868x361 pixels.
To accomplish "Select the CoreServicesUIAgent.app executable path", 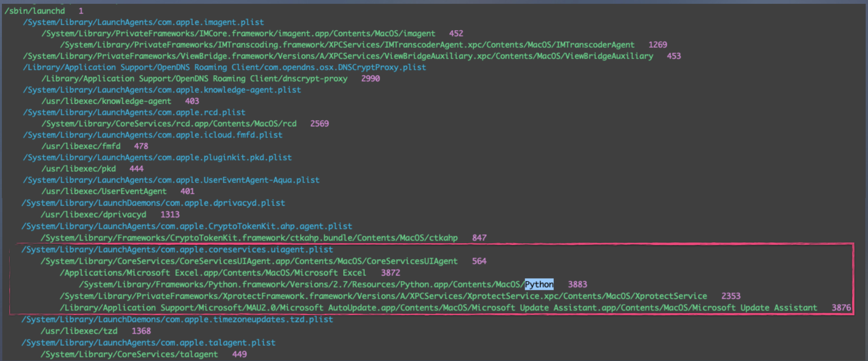I will click(249, 261).
